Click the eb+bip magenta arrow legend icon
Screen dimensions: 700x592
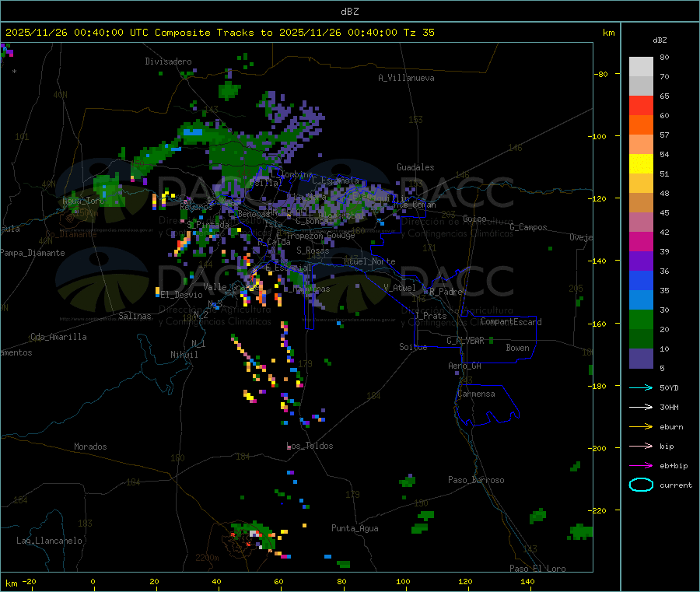tap(641, 466)
